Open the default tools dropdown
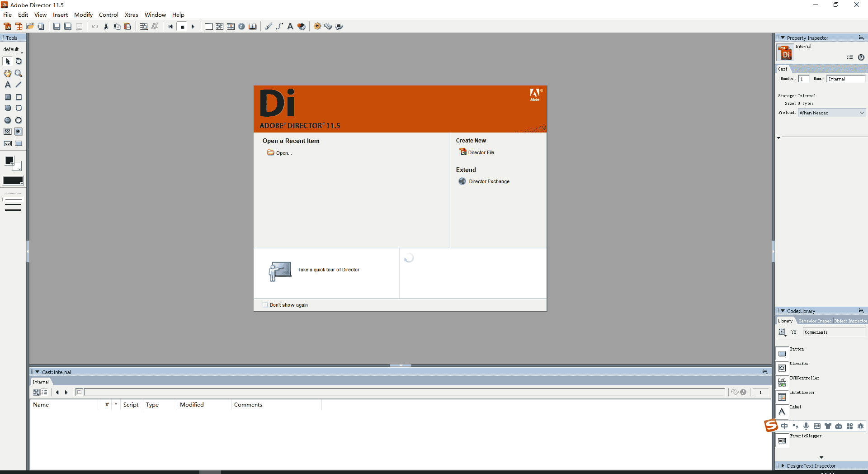The width and height of the screenshot is (868, 474). pos(13,49)
